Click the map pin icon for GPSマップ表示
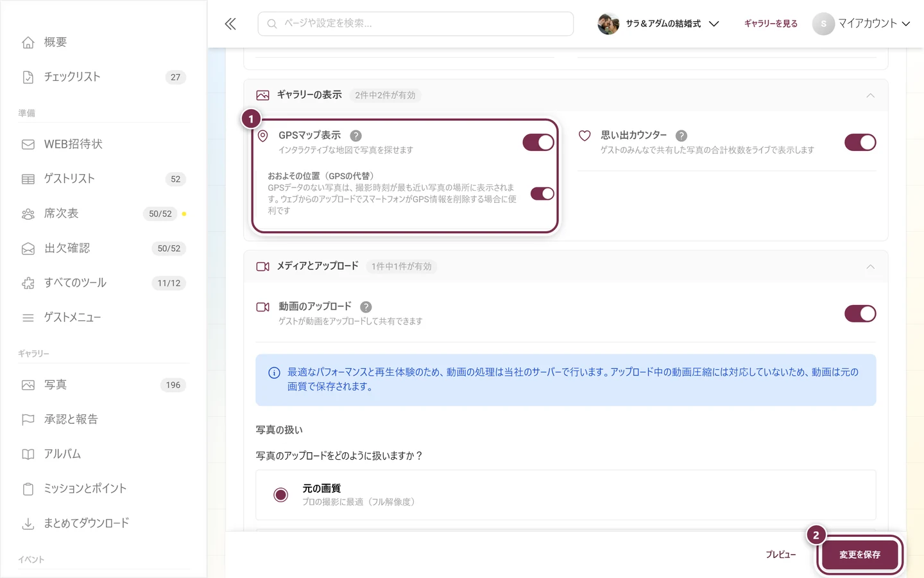The width and height of the screenshot is (924, 578). (x=263, y=136)
